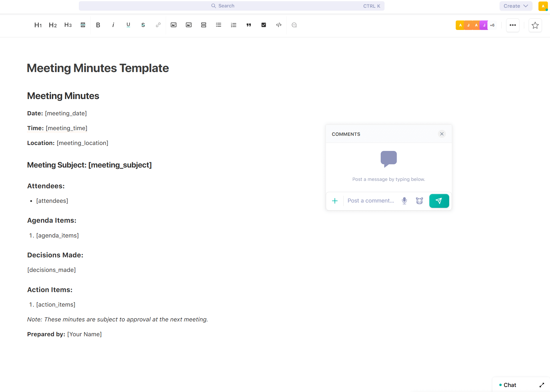The height and width of the screenshot is (392, 550).
Task: Insert a numbered list
Action: (x=234, y=25)
